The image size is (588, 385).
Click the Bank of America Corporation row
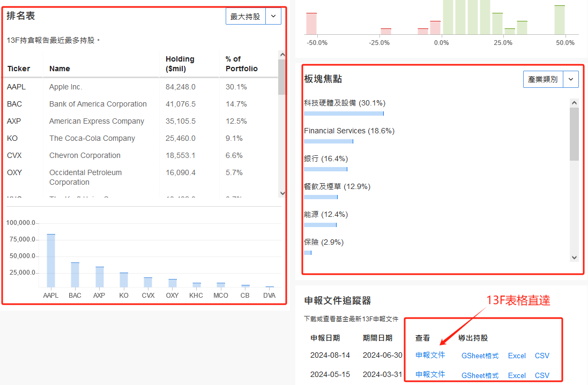(x=98, y=104)
